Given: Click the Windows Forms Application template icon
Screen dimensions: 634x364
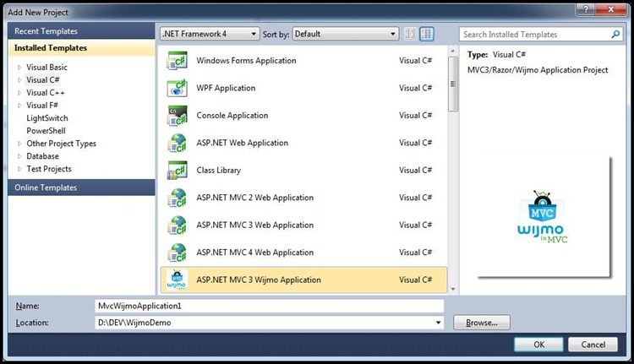Looking at the screenshot, I should click(x=178, y=61).
